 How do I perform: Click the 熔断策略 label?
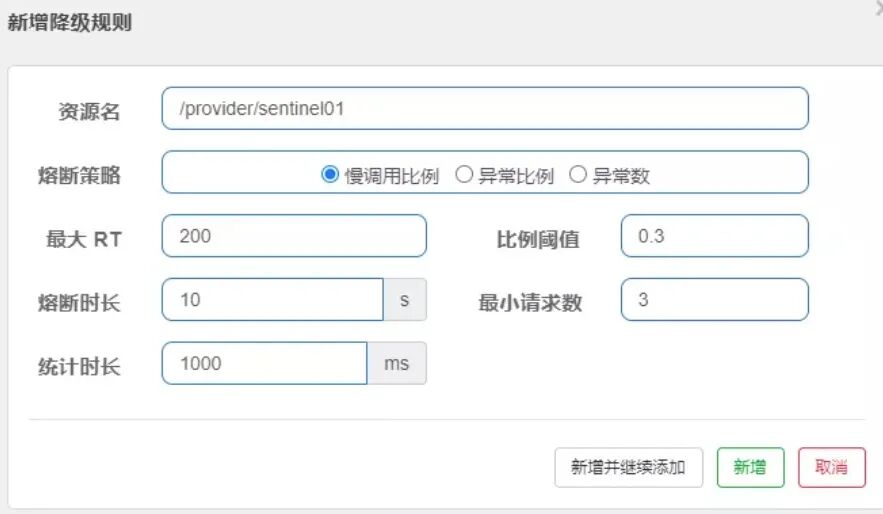coord(79,175)
